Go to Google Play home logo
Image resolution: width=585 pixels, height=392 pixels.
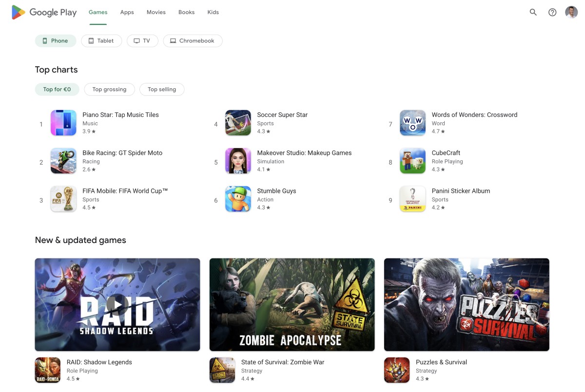coord(44,12)
